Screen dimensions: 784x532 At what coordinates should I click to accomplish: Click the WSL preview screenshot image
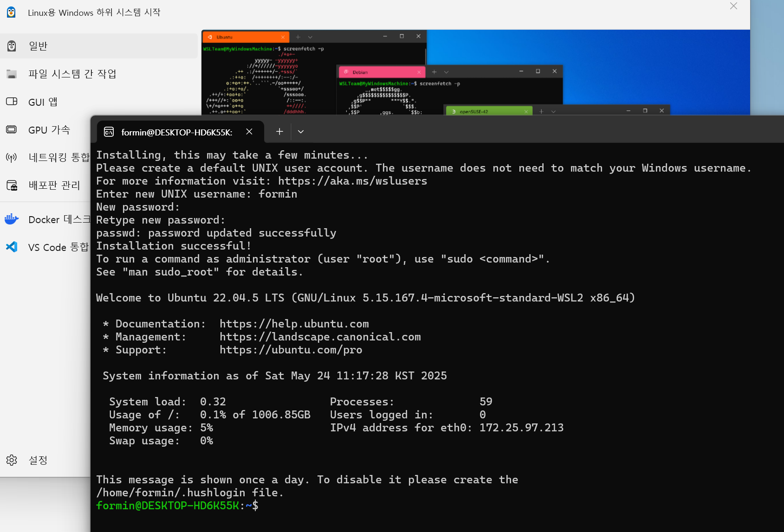click(476, 72)
